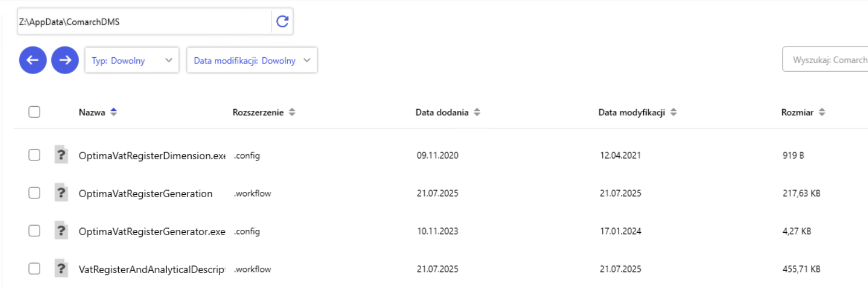Tick the VatRegisterAndAnalyticalDescript row checkbox
The image size is (868, 287).
point(34,269)
